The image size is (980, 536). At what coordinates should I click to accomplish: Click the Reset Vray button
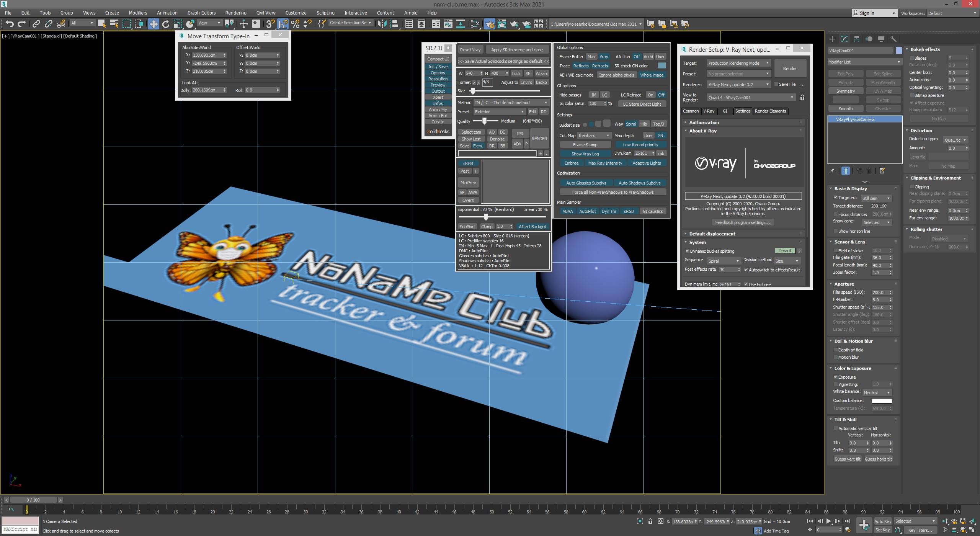point(470,50)
